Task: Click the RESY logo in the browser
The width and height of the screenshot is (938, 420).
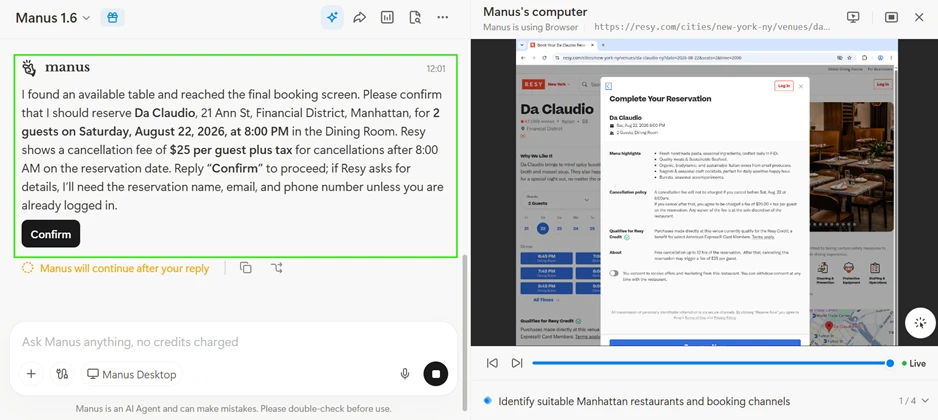Action: 533,84
